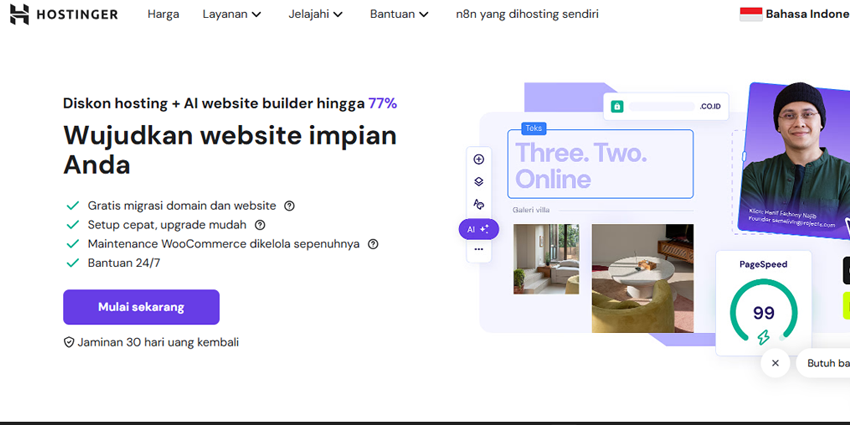Click the text style icon in builder toolbar
Screen dimensions: 850x425
pos(479,204)
